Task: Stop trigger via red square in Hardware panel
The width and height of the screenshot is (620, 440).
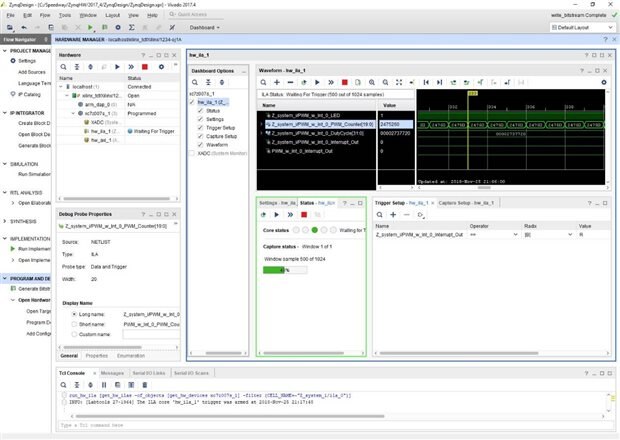Action: click(145, 66)
